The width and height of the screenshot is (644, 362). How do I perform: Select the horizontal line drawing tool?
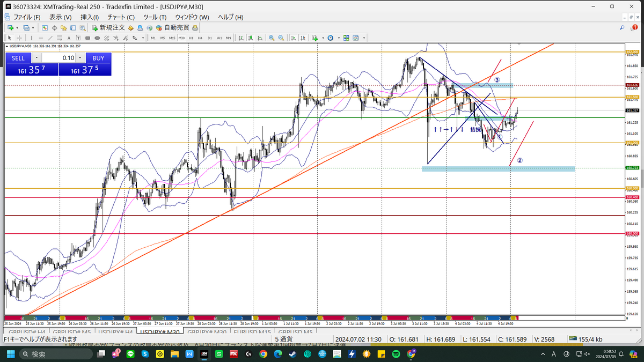point(41,38)
